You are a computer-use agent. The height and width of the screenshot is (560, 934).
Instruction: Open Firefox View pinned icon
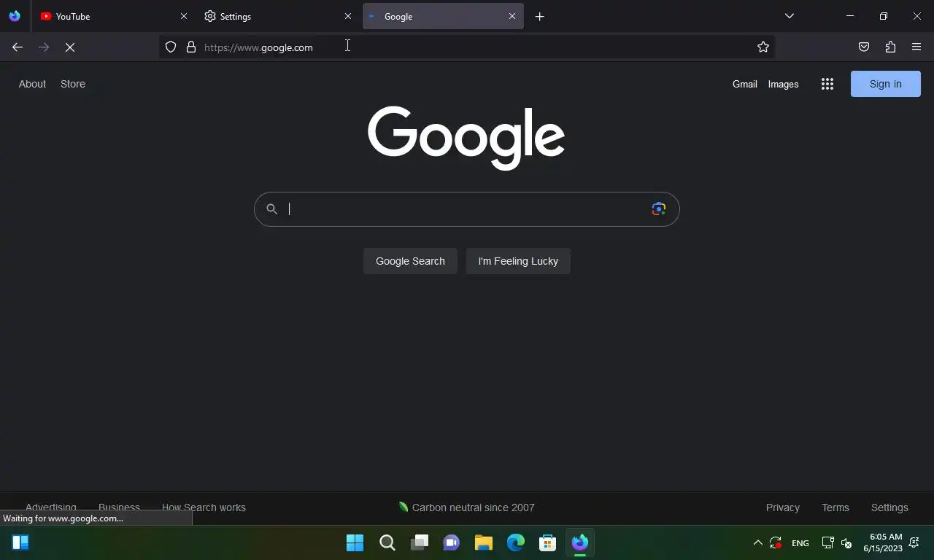[x=15, y=16]
